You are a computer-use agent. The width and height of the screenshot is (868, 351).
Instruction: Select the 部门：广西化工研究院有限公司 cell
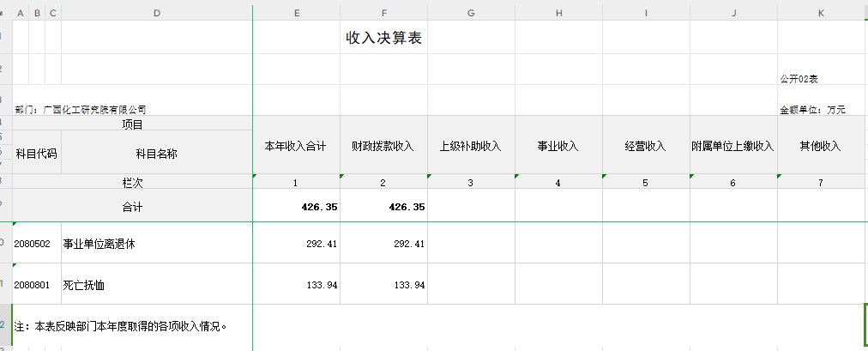click(81, 110)
